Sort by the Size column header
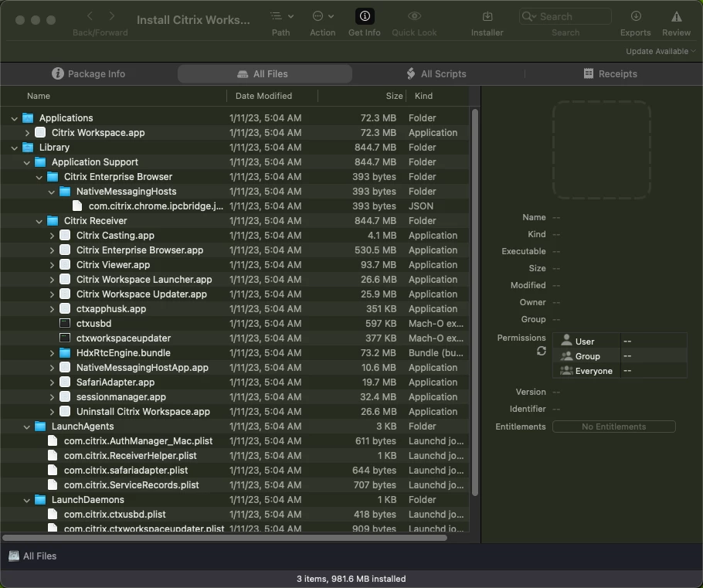Viewport: 703px width, 588px height. click(362, 96)
